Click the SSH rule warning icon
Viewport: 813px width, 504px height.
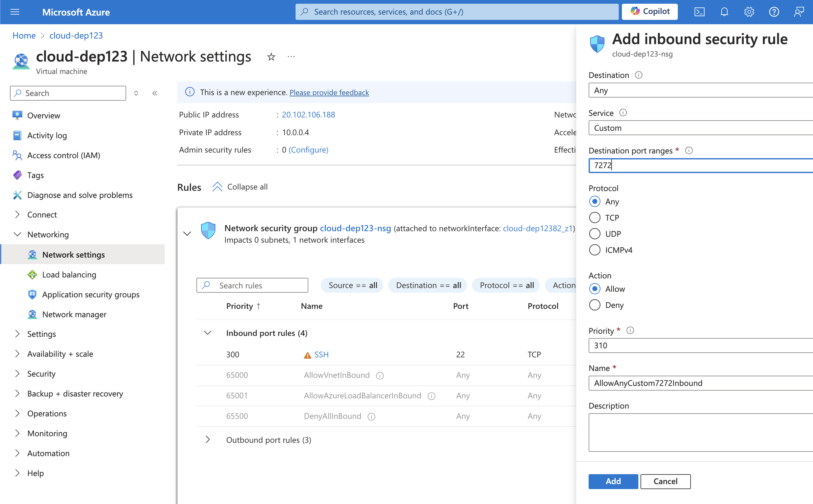click(307, 355)
